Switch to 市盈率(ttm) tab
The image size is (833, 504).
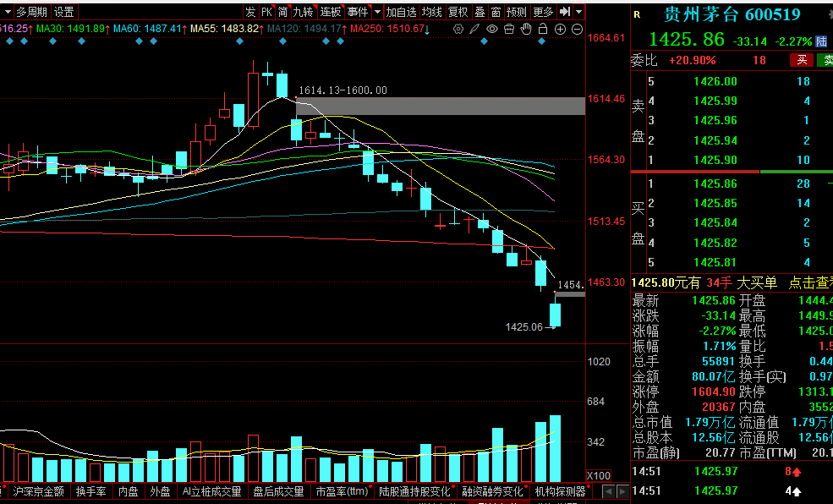coord(343,492)
